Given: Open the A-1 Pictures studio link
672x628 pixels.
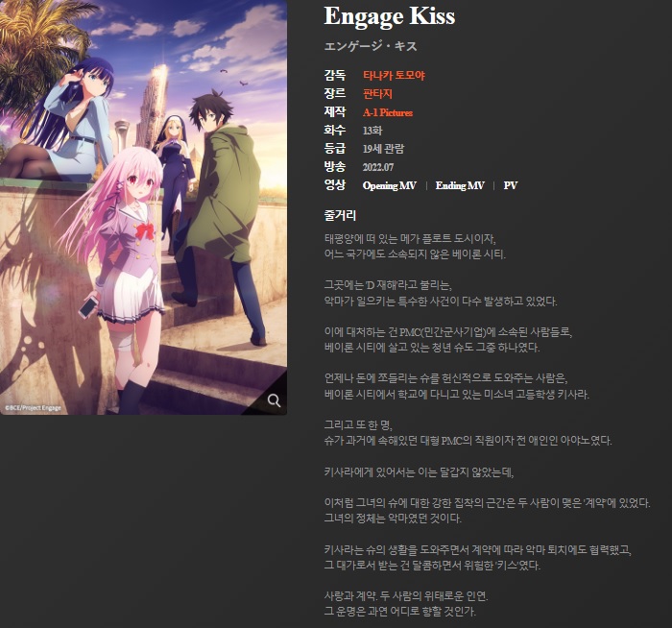Looking at the screenshot, I should pos(388,112).
